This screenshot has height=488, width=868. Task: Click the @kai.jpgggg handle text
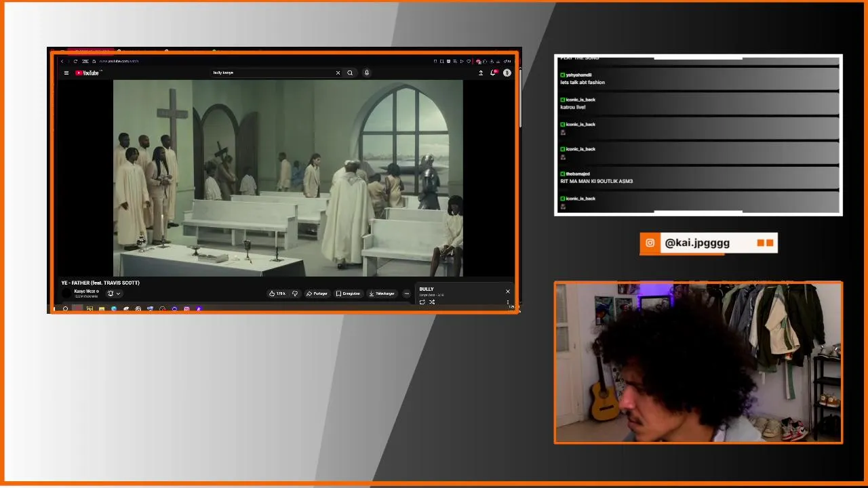point(697,243)
